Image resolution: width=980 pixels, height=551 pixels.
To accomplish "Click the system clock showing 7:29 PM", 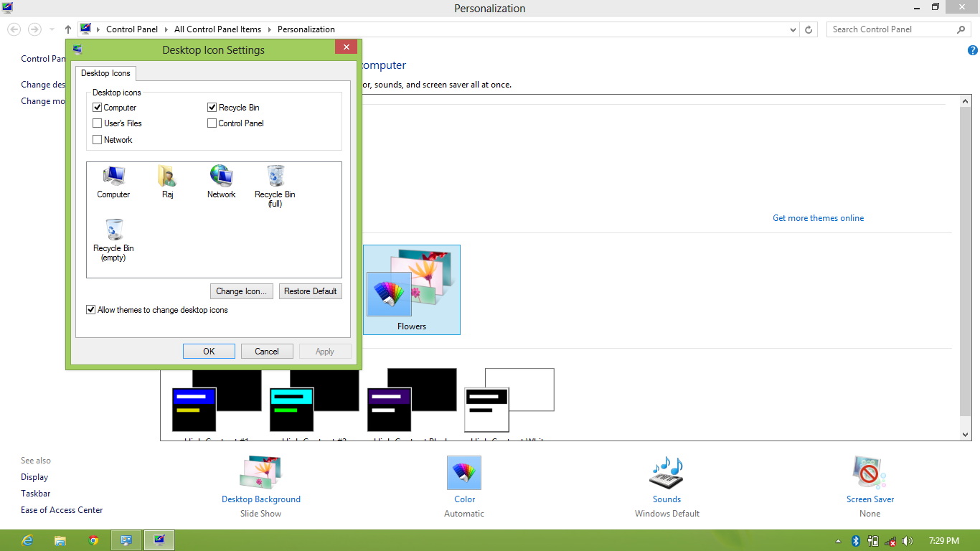I will click(x=943, y=541).
